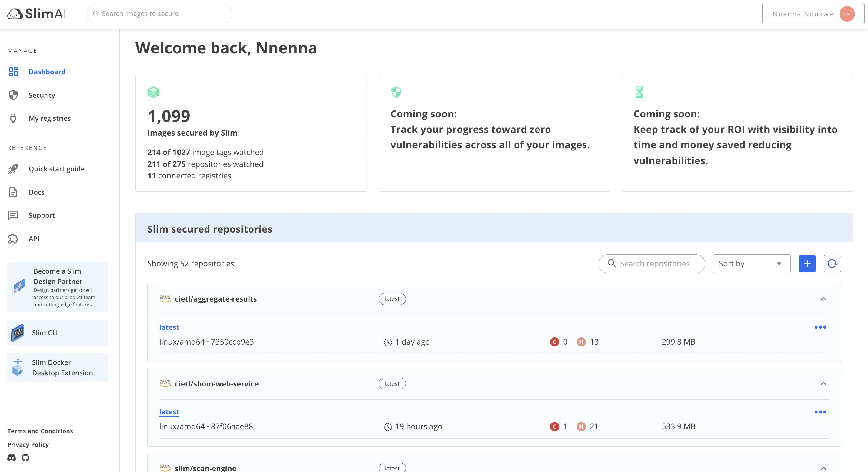868x472 pixels.
Task: Open three-dots menu for cietl/aggregate-results latest
Action: coord(820,327)
